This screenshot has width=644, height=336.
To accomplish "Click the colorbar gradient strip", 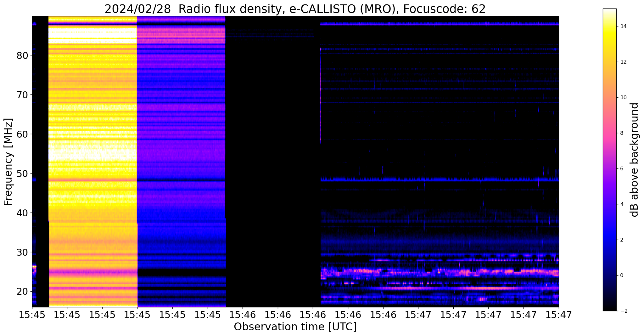I will click(x=609, y=160).
